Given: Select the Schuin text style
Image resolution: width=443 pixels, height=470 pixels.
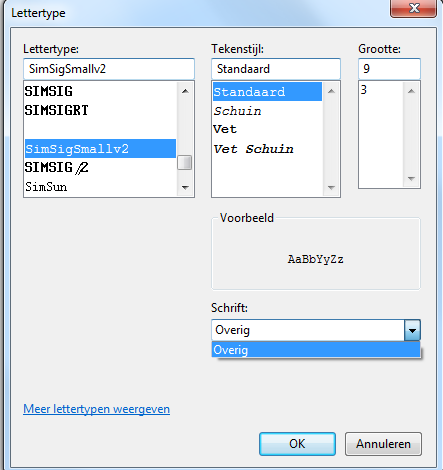Looking at the screenshot, I should [237, 111].
